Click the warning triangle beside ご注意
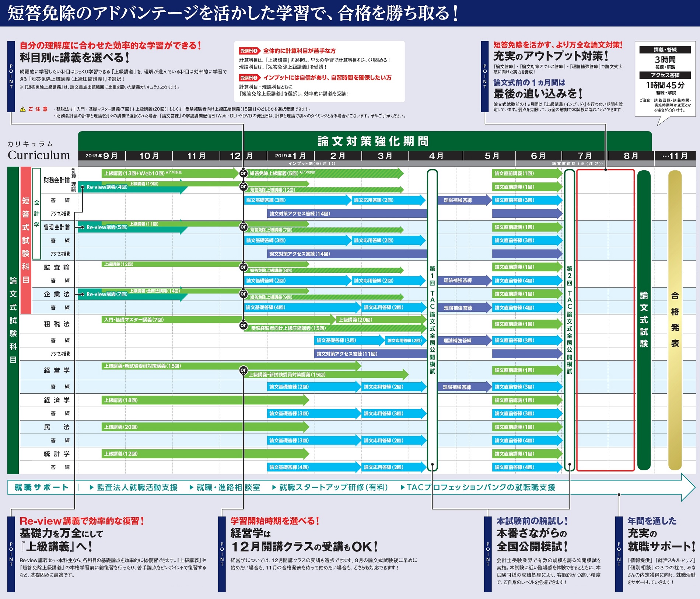Image resolution: width=700 pixels, height=599 pixels. [22, 109]
